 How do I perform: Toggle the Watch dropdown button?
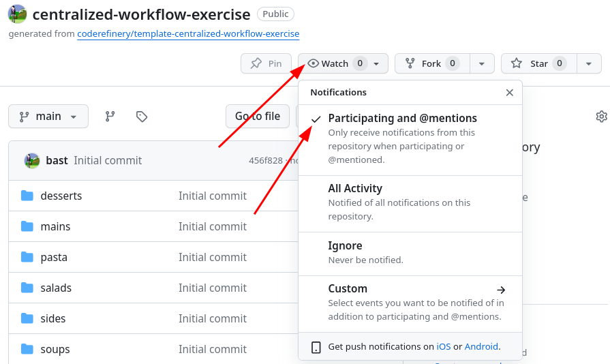(343, 63)
